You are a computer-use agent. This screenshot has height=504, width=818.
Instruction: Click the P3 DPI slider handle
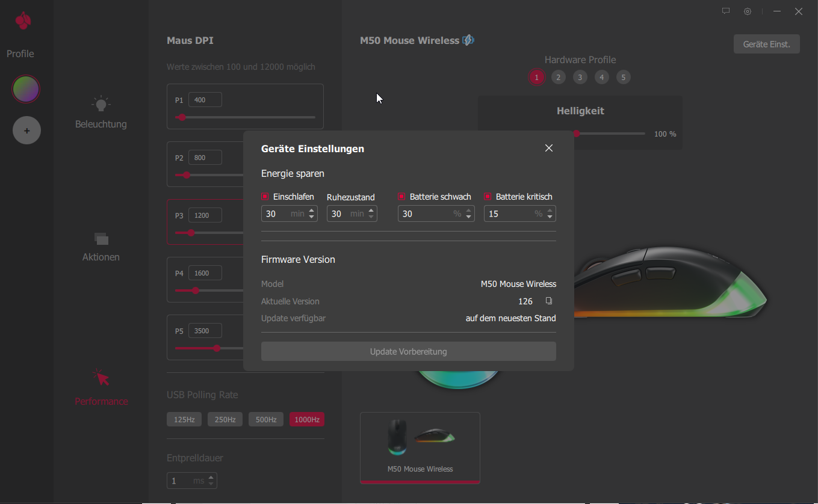click(191, 233)
